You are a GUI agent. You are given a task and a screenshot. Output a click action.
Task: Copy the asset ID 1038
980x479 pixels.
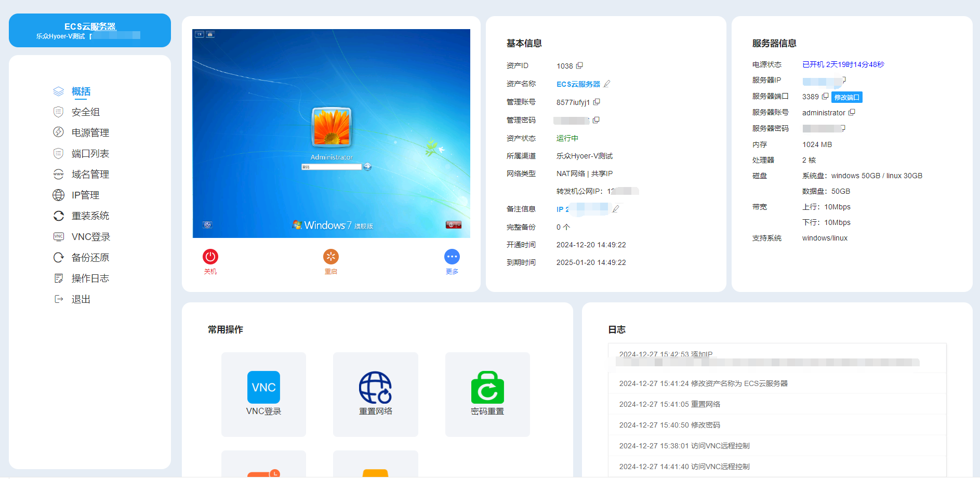tap(580, 65)
